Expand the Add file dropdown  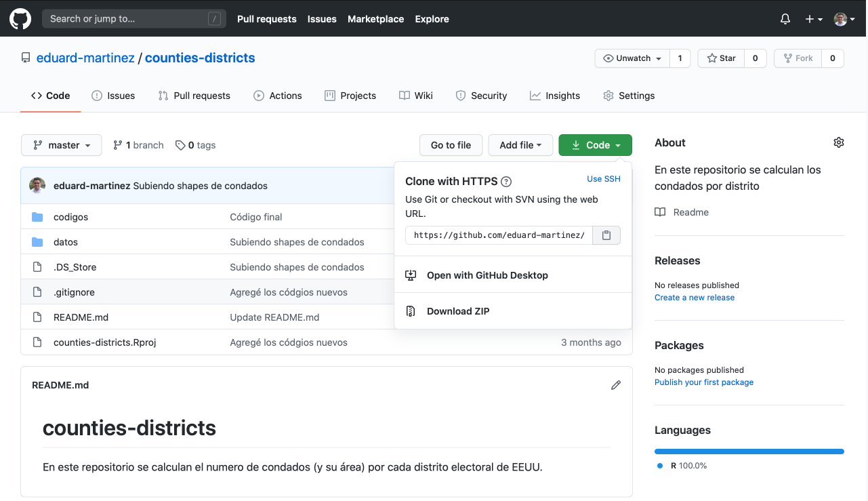520,145
